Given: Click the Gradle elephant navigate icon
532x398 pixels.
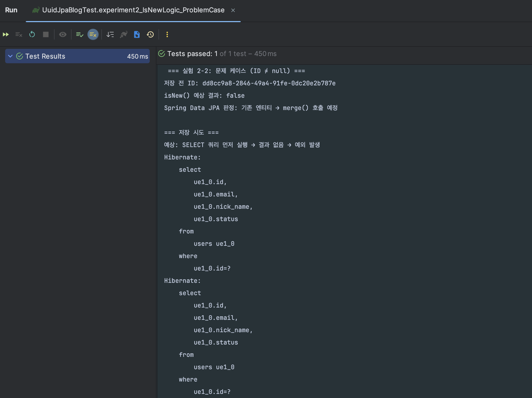Looking at the screenshot, I should [x=123, y=34].
